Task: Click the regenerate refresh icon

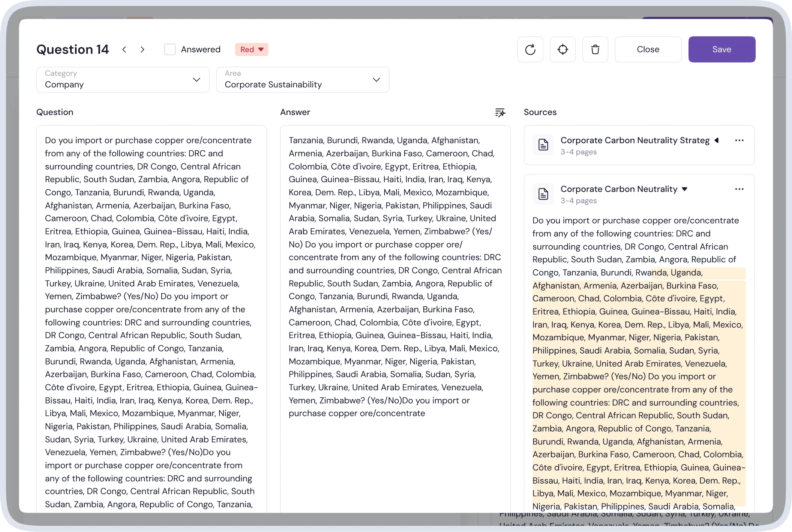Action: (530, 49)
